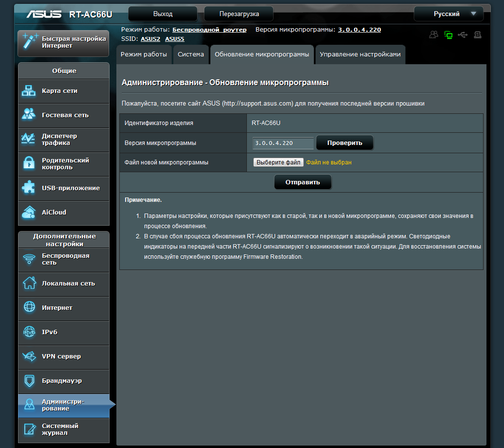Screen dimensions: 504x448
Task: Click the System Log notepad icon
Action: click(30, 429)
